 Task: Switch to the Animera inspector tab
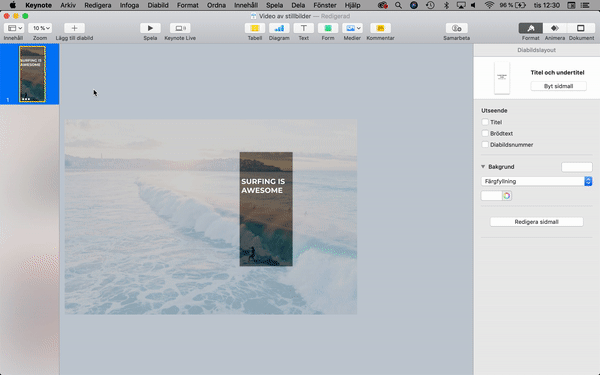tap(554, 28)
